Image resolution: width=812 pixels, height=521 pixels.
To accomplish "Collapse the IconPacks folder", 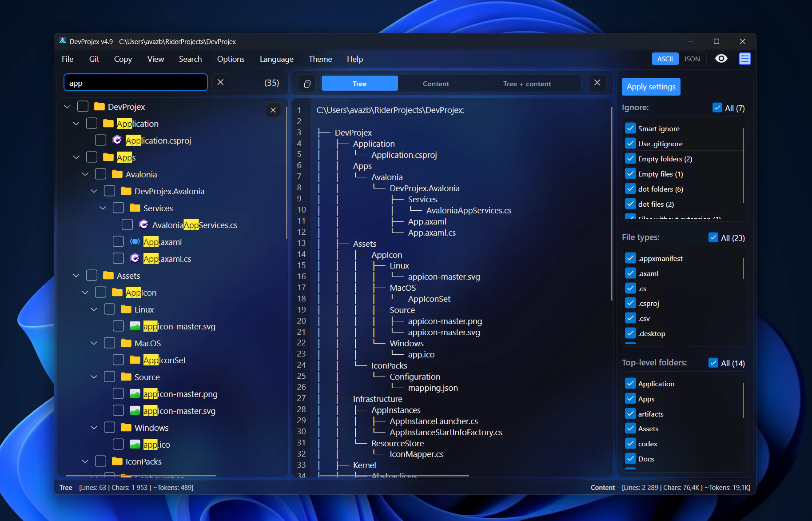I will point(85,461).
